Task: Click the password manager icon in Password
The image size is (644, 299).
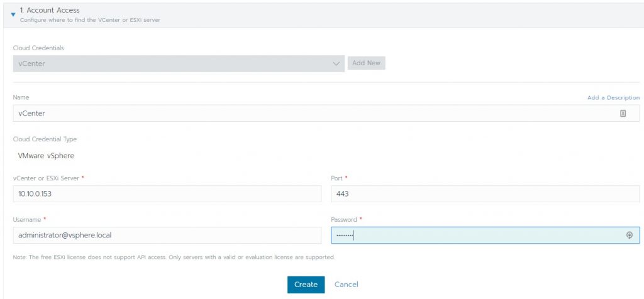Action: pyautogui.click(x=629, y=236)
